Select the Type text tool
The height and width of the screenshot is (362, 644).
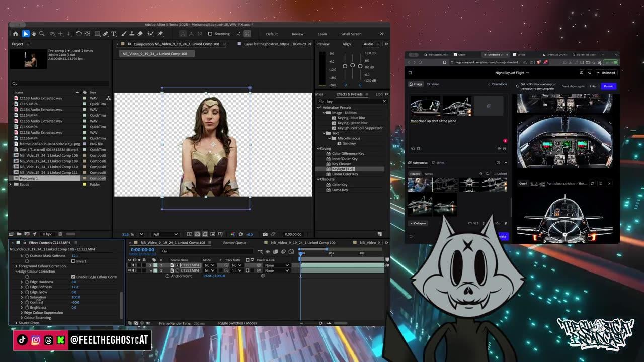click(x=114, y=34)
